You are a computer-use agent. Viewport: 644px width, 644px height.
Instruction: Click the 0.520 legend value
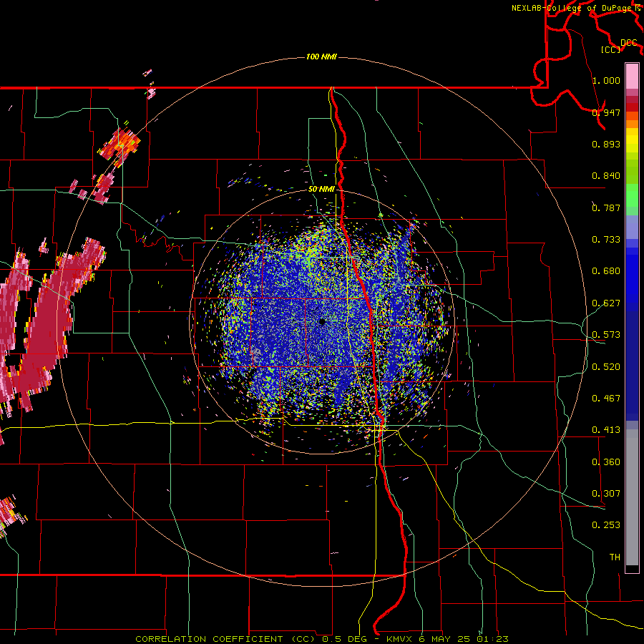(606, 367)
